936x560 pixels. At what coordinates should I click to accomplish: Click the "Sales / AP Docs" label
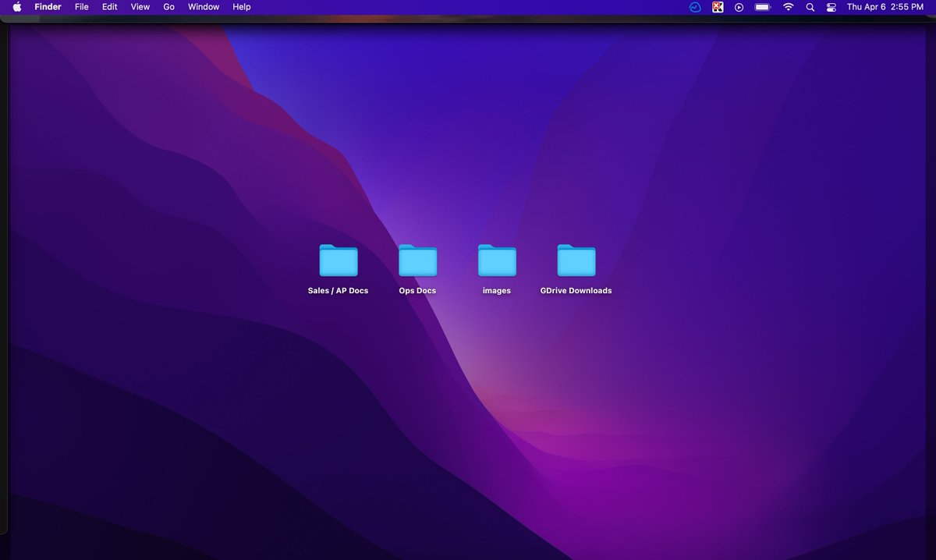[x=339, y=291]
